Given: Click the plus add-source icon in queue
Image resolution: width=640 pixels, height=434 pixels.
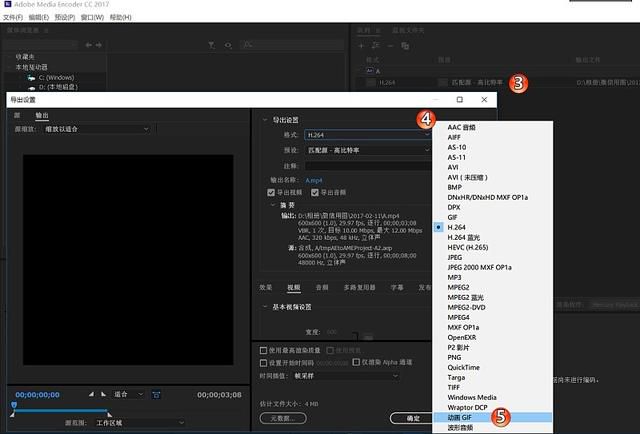Looking at the screenshot, I should (361, 46).
